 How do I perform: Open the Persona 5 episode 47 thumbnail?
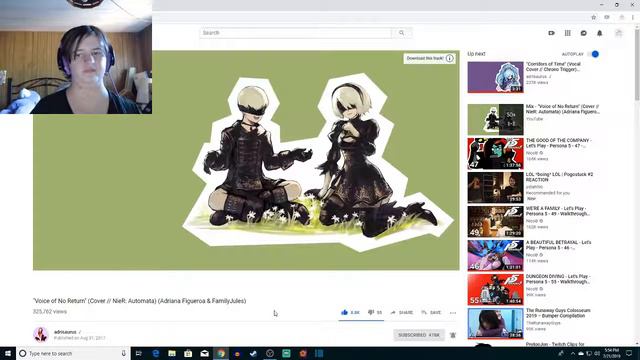[495, 153]
